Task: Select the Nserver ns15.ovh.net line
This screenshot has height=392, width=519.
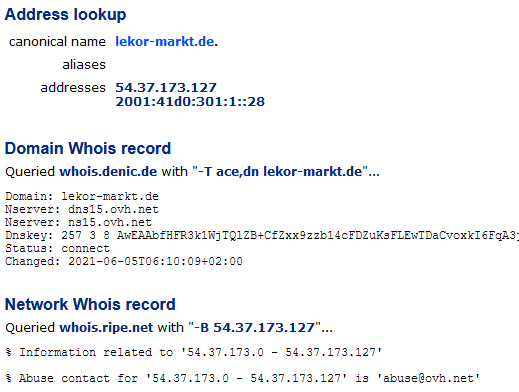Action: click(79, 222)
